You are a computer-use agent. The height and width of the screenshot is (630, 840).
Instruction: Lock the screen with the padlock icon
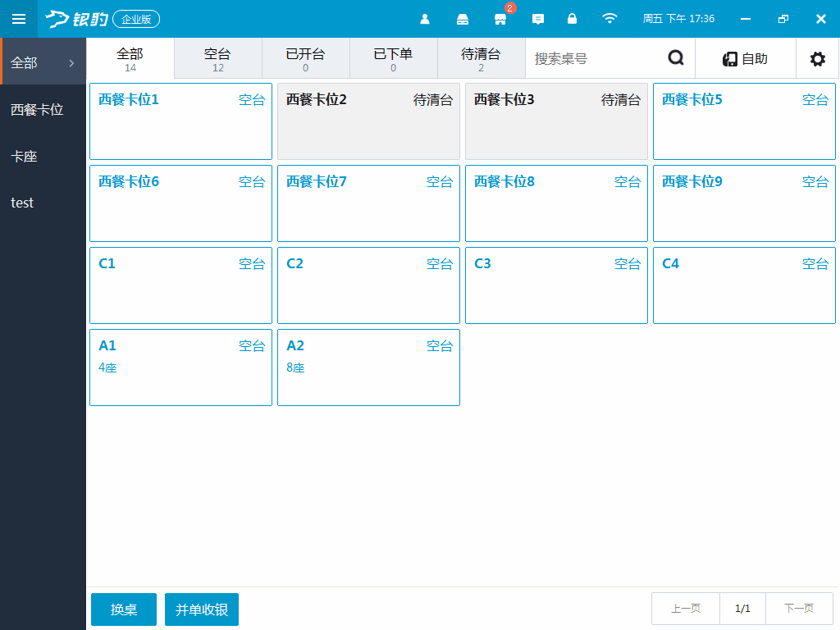coord(572,19)
